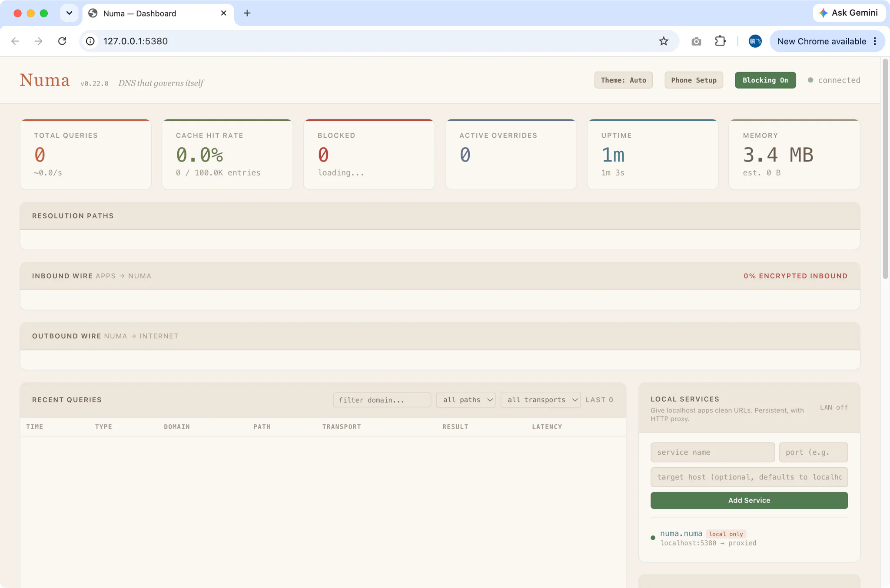Toggle the Blocking On button
The width and height of the screenshot is (890, 588).
[x=765, y=80]
